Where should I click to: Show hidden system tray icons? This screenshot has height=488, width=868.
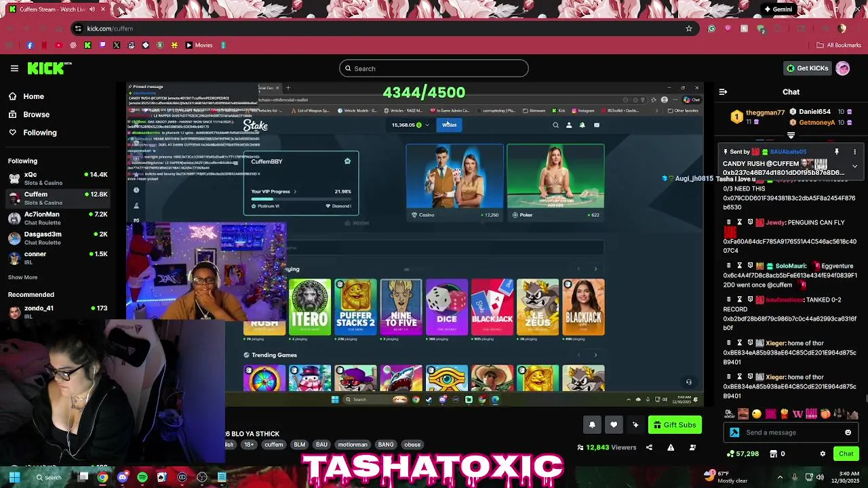click(780, 477)
